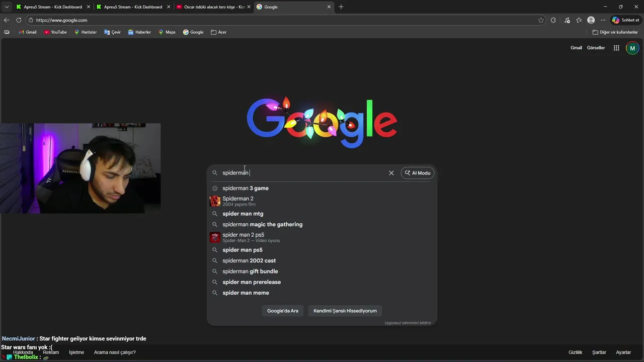This screenshot has width=644, height=362.
Task: Open a new browser tab
Action: [x=341, y=7]
